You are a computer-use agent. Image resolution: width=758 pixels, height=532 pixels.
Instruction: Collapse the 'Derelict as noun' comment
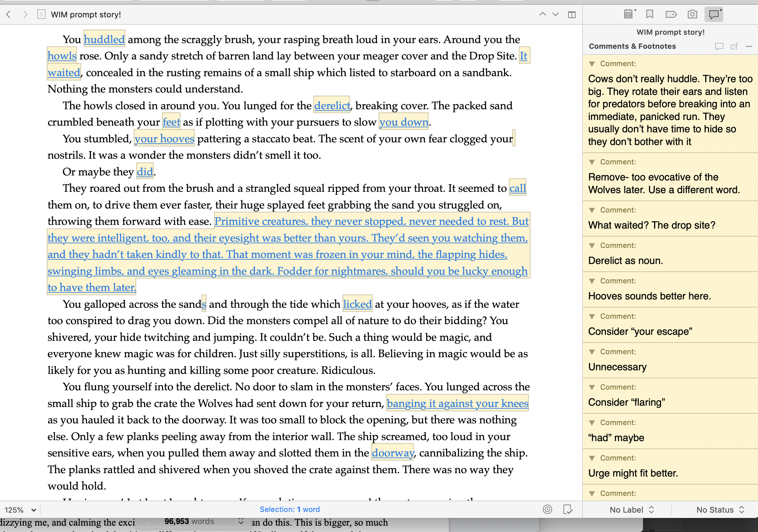point(592,246)
